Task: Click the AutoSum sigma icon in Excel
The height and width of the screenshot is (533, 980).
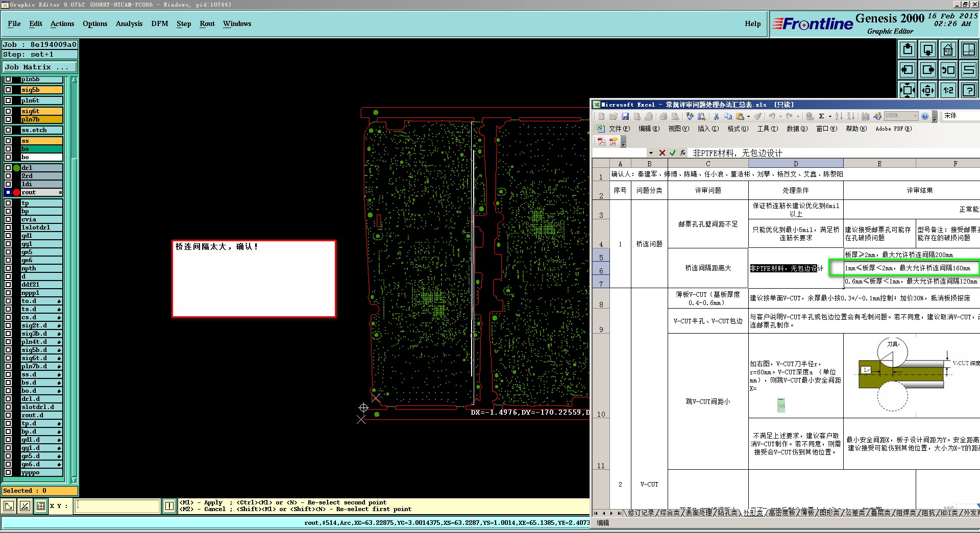Action: 822,116
